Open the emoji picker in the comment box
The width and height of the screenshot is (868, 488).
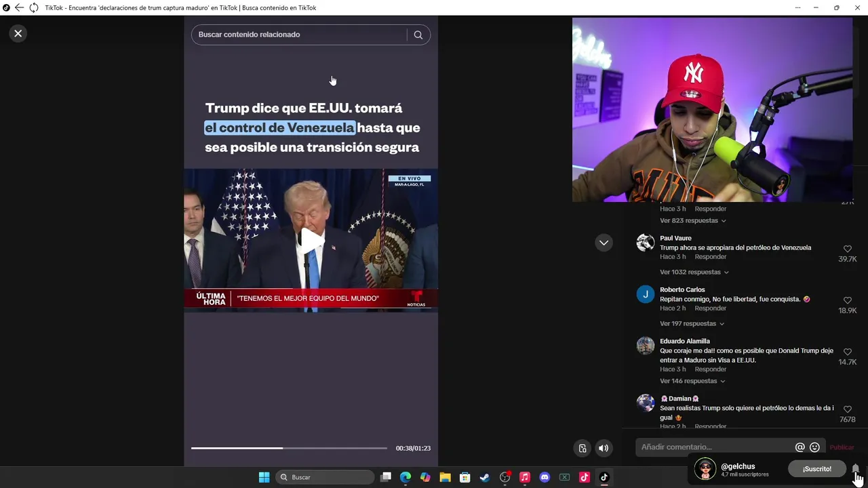[815, 447]
